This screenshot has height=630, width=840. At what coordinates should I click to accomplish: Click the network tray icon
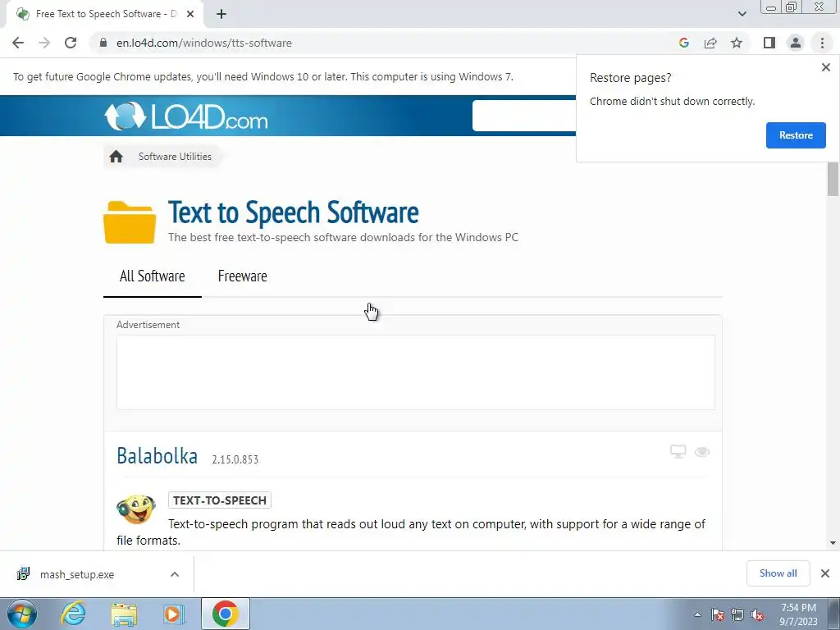[x=737, y=614]
